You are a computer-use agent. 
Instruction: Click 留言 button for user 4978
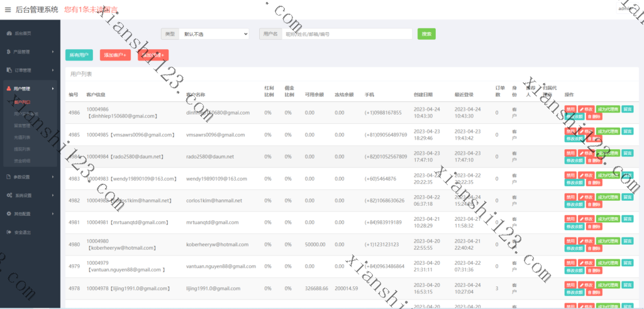tap(627, 284)
